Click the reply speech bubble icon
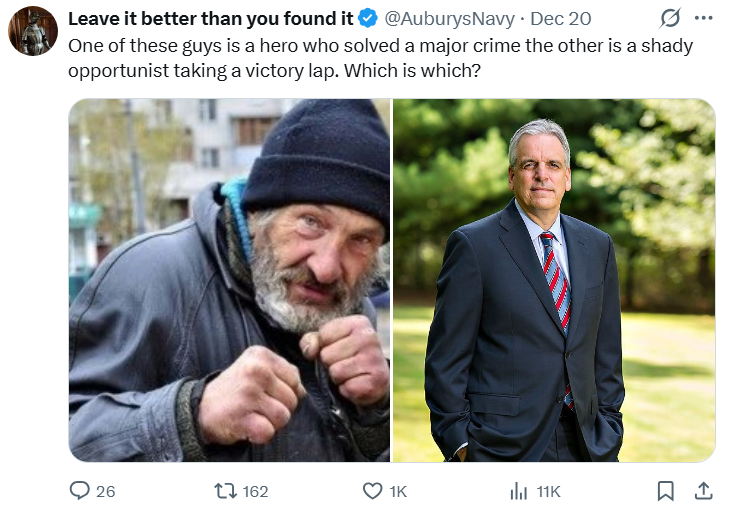732x508 pixels. click(79, 490)
